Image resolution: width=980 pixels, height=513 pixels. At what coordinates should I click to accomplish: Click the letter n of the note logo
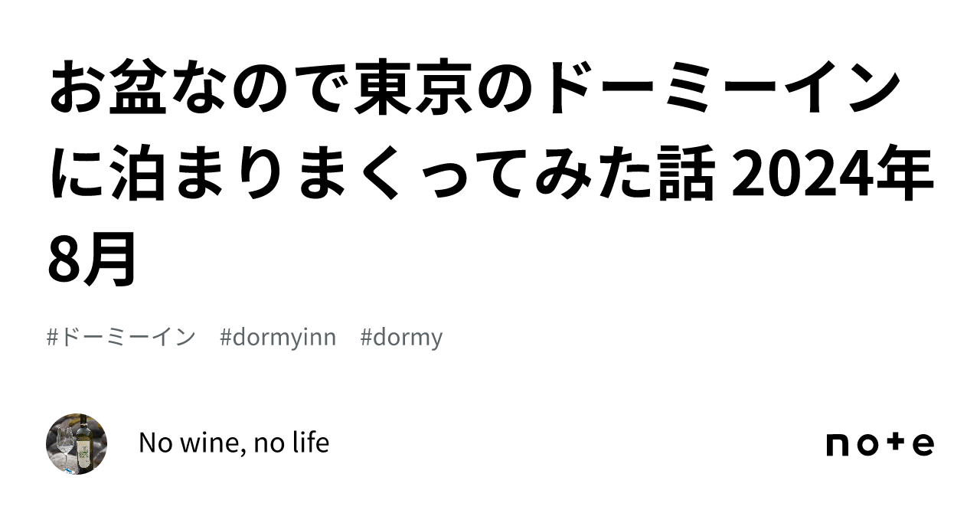tap(837, 446)
